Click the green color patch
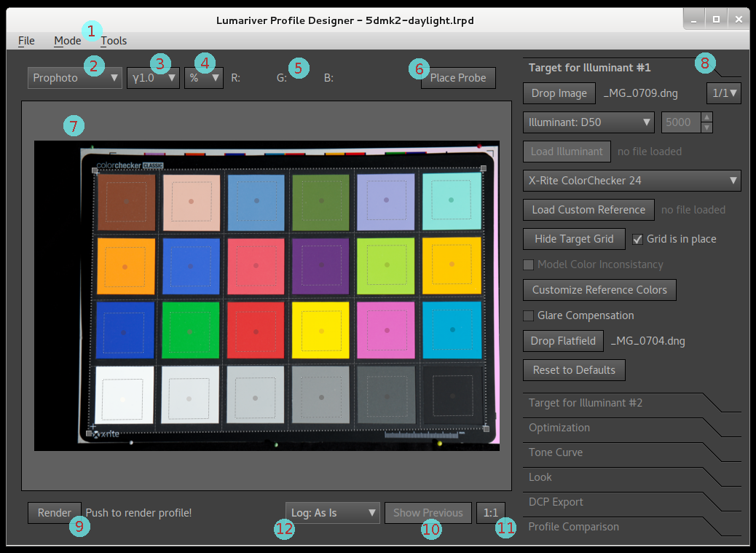 click(x=190, y=331)
